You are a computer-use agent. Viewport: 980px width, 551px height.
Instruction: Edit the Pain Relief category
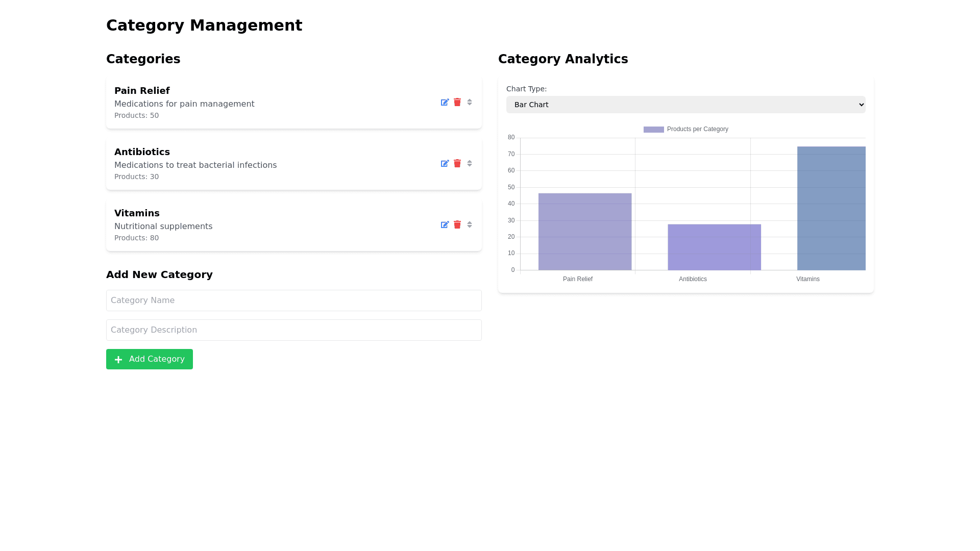[x=445, y=102]
